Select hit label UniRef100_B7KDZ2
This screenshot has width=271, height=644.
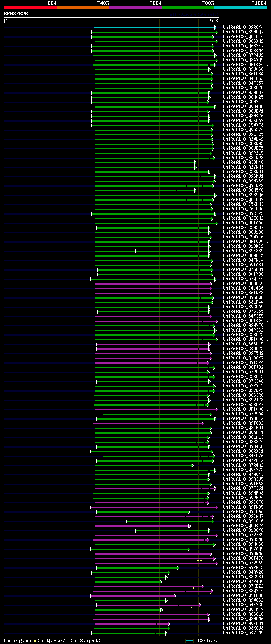tap(243, 586)
